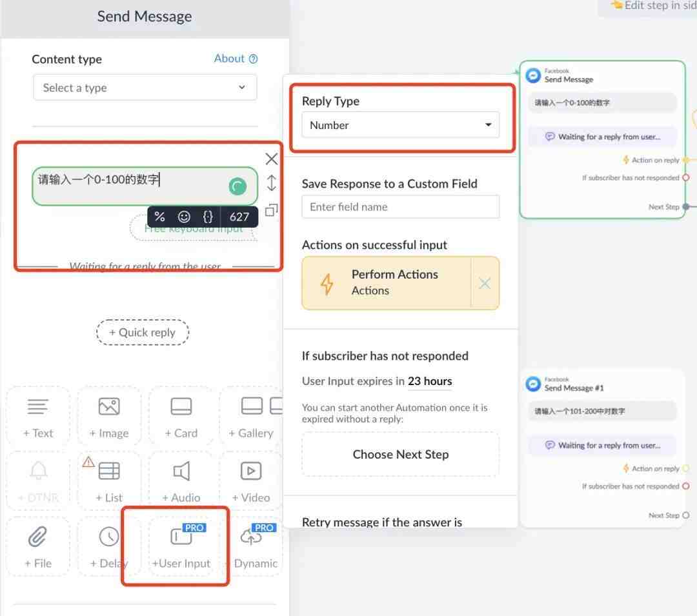Click Choose Next Step button
Viewport: 697px width, 616px height.
coord(400,454)
